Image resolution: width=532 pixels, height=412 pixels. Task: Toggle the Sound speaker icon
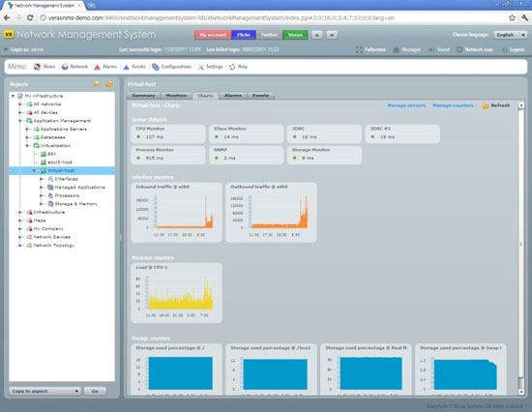point(430,50)
